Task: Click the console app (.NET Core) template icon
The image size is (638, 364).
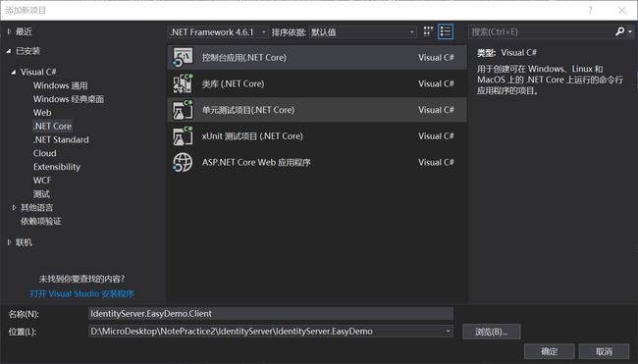Action: 183,57
